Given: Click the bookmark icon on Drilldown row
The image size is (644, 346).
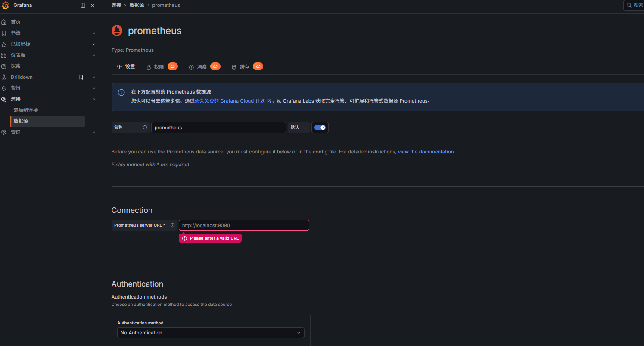Looking at the screenshot, I should click(x=81, y=77).
